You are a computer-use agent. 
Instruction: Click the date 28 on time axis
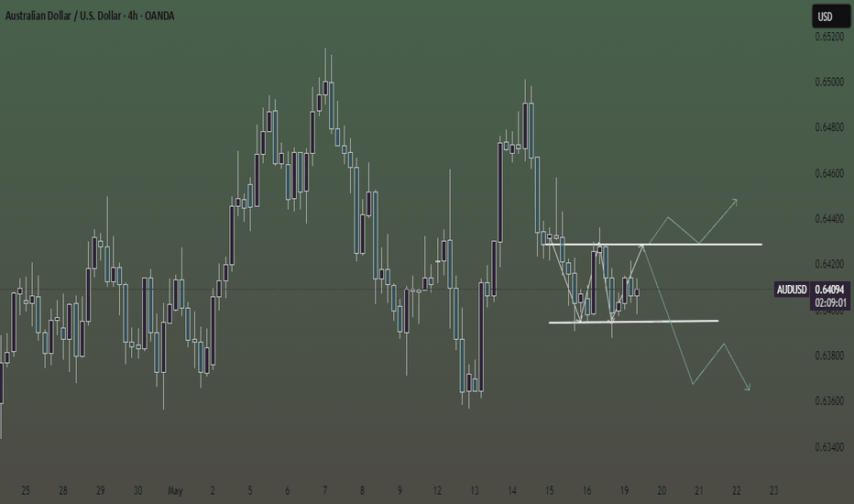(63, 491)
